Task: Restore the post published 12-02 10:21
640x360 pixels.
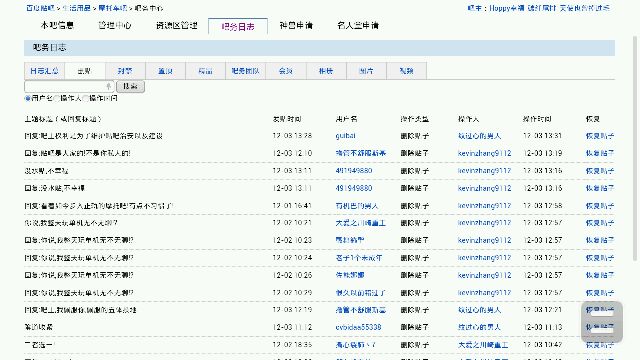Action: tap(600, 223)
